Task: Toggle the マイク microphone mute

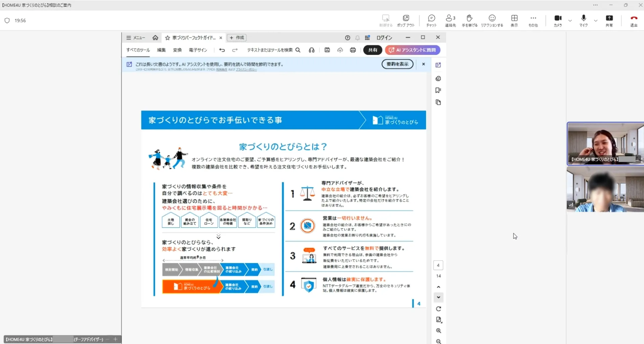Action: (x=584, y=20)
